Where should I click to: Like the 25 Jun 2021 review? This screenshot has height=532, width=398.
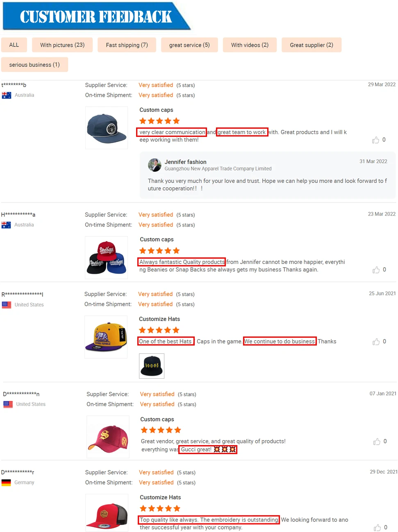(376, 342)
